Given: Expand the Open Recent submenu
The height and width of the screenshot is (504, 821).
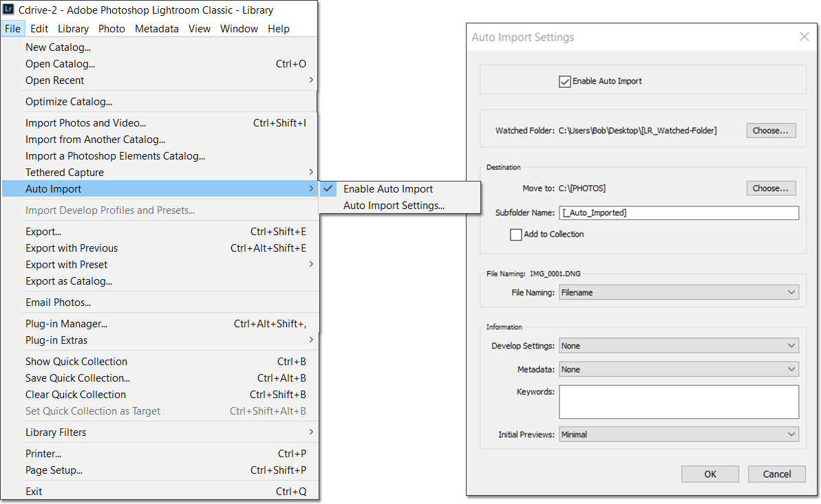Looking at the screenshot, I should click(160, 80).
